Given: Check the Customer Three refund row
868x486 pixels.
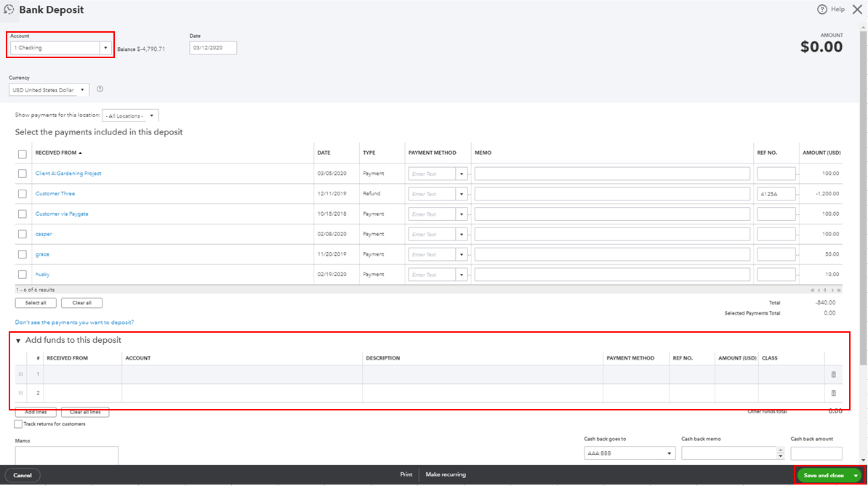Looking at the screenshot, I should [22, 194].
